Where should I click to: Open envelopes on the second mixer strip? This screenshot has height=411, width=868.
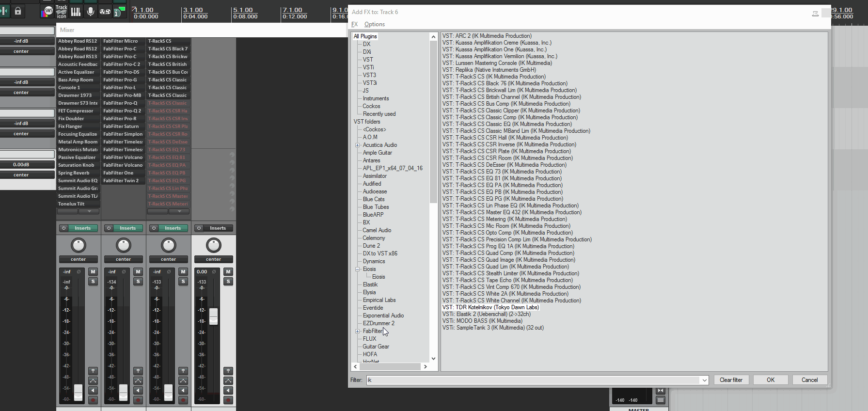coord(138,381)
